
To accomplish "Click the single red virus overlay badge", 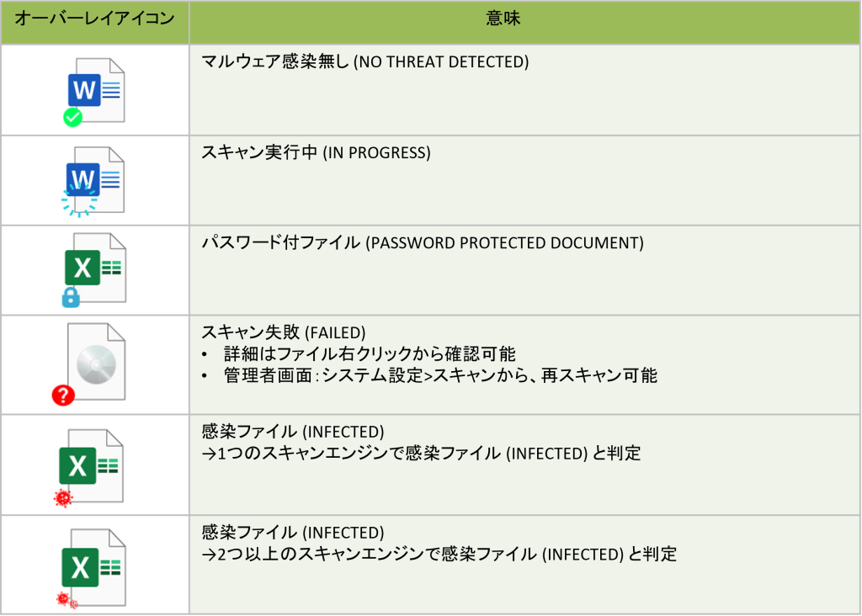I will (63, 498).
